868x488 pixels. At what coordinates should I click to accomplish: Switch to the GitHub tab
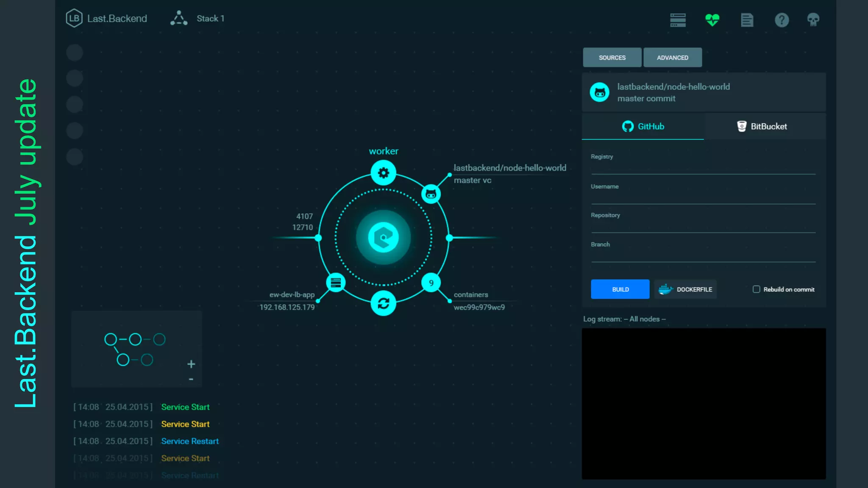tap(643, 126)
